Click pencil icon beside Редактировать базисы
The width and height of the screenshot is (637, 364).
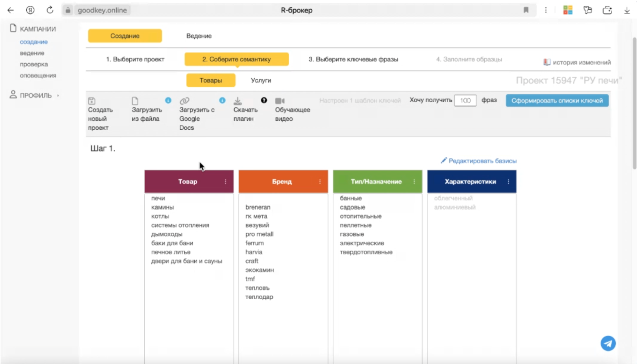444,161
